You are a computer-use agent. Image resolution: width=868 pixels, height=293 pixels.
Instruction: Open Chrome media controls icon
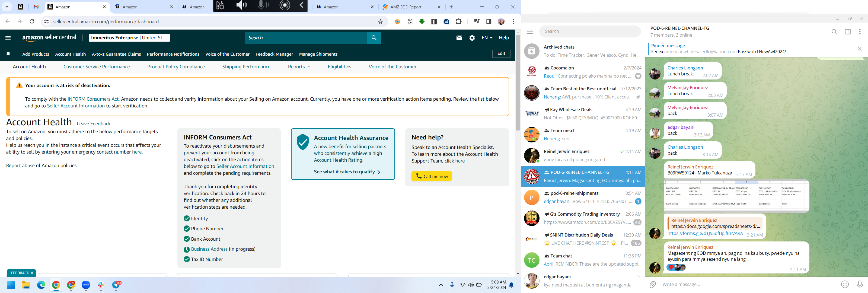(477, 22)
